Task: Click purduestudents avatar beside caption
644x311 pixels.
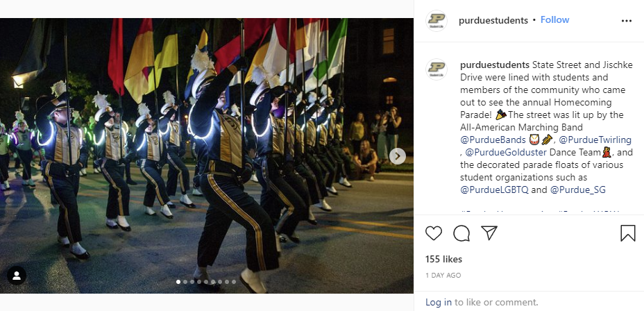Action: [437, 69]
